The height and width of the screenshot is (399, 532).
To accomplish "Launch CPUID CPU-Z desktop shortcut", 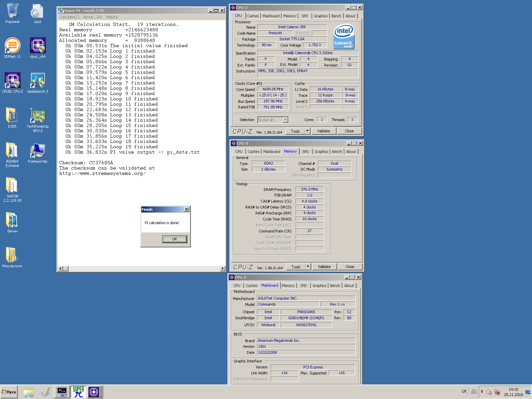I will [x=12, y=83].
